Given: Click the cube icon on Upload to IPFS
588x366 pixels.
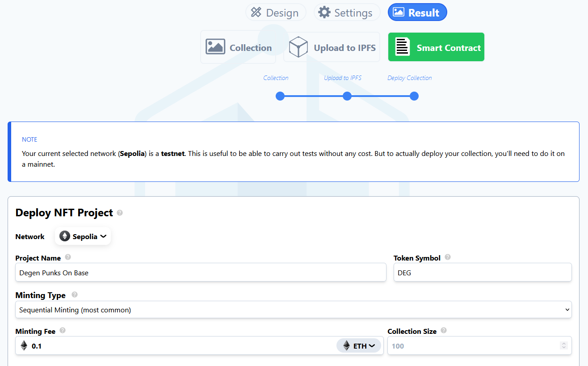Looking at the screenshot, I should (298, 47).
